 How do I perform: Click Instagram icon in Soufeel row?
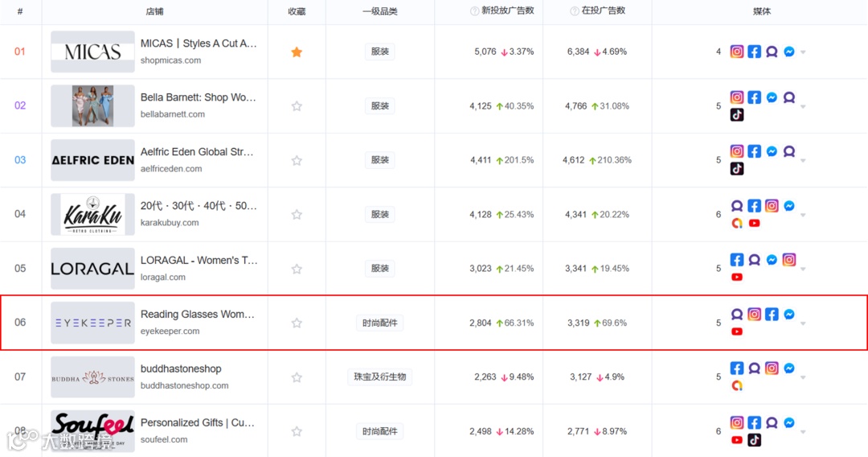737,422
